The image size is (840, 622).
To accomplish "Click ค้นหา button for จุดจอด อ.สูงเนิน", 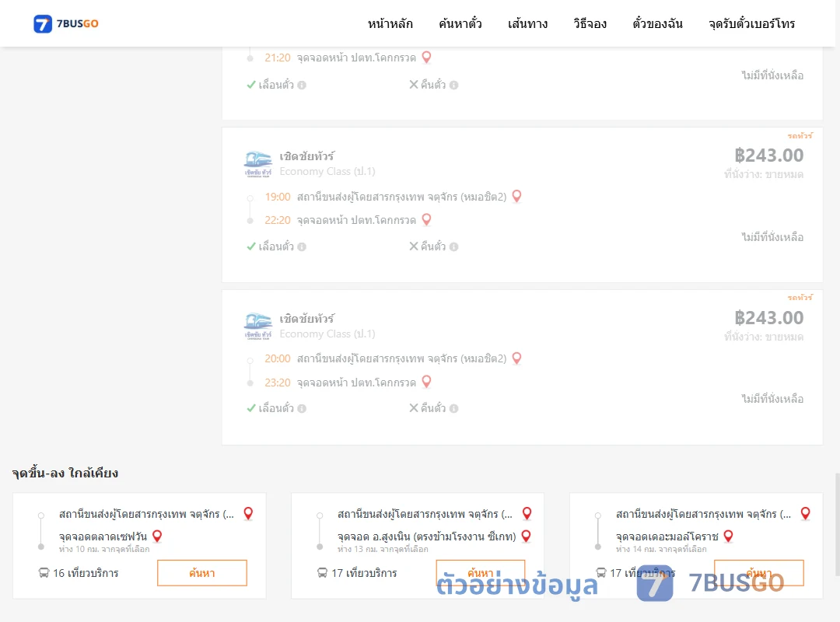I will click(x=481, y=573).
